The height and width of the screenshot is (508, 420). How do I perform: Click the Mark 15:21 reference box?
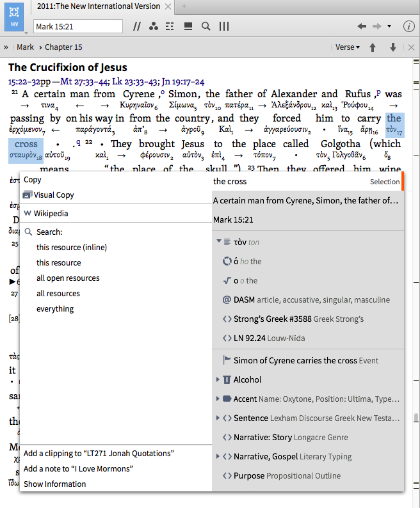[78, 26]
